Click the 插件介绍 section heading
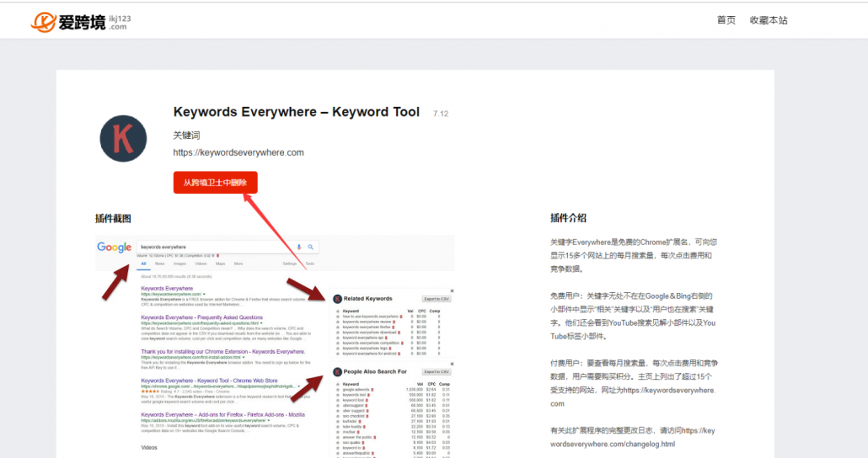Screen dimensions: 868x458 pyautogui.click(x=568, y=218)
